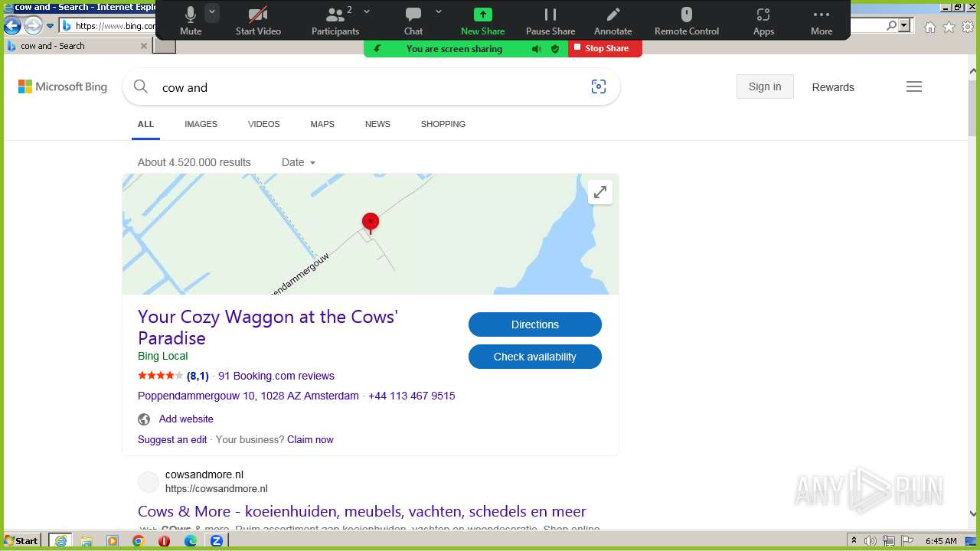Click the green security shield icon
This screenshot has width=980, height=551.
[x=555, y=49]
